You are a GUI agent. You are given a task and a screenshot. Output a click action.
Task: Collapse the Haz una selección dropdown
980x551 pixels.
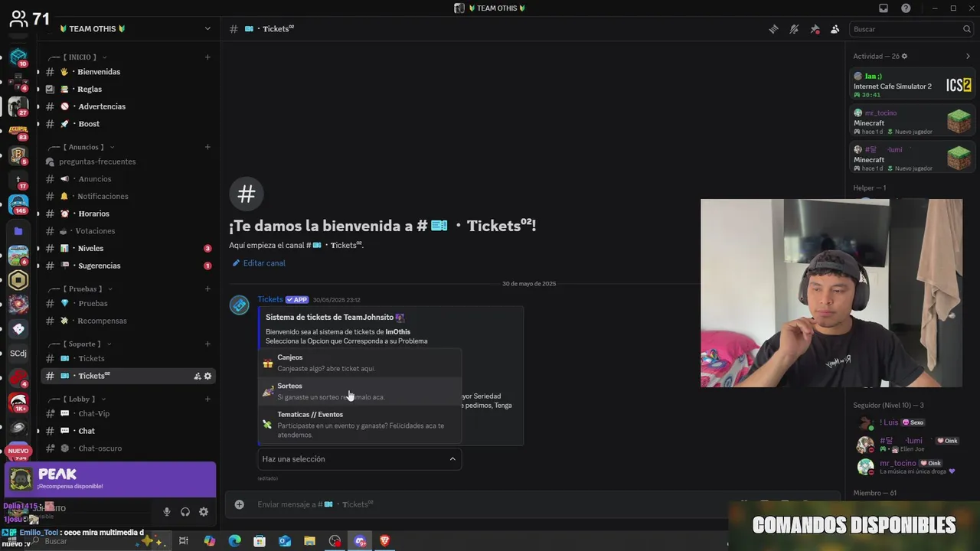[359, 459]
